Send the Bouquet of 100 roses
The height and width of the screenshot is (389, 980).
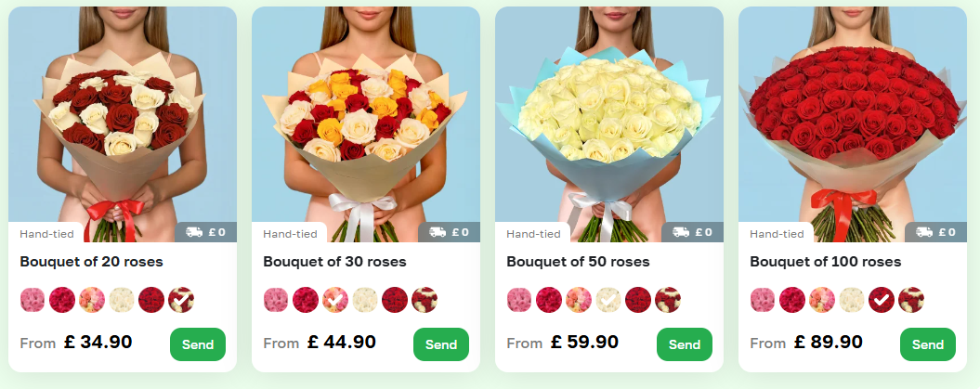click(x=927, y=344)
